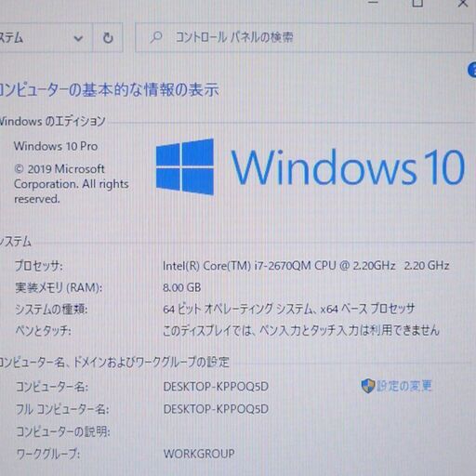Click the 実装メモリ (RAM): label
476x476 pixels.
[x=59, y=287]
